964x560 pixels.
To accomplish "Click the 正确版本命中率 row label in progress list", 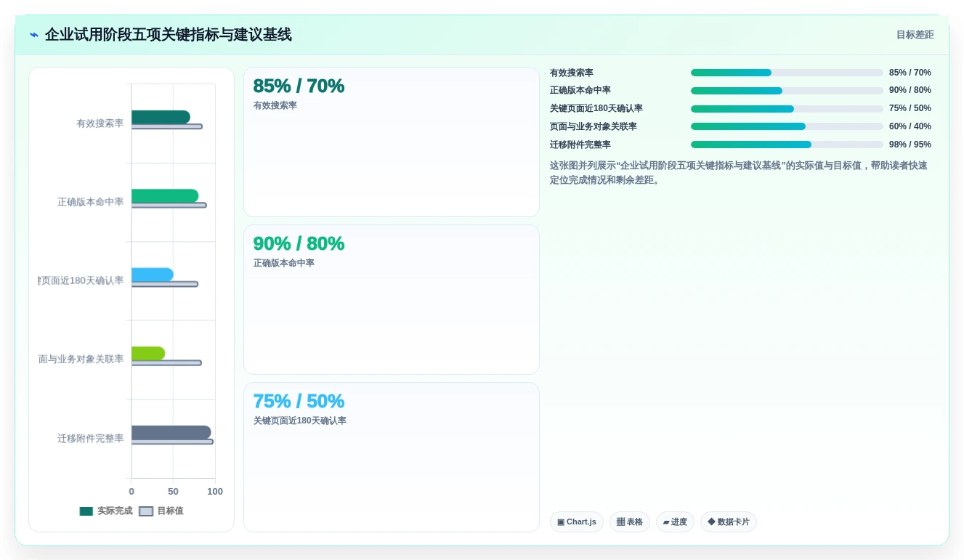I will 580,90.
